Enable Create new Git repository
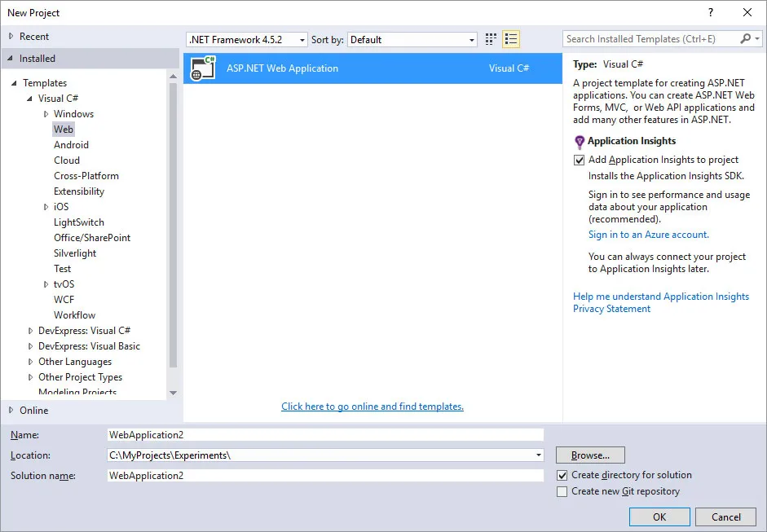The width and height of the screenshot is (767, 532). pyautogui.click(x=562, y=491)
